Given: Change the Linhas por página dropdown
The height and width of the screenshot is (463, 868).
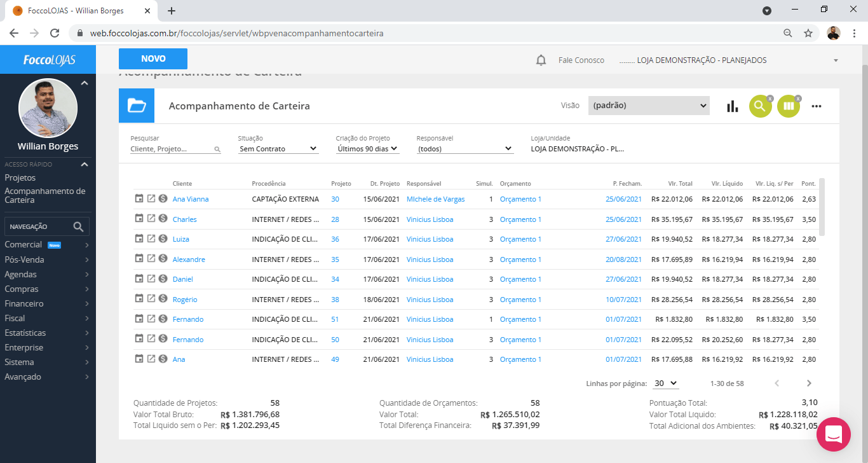Looking at the screenshot, I should [x=665, y=384].
